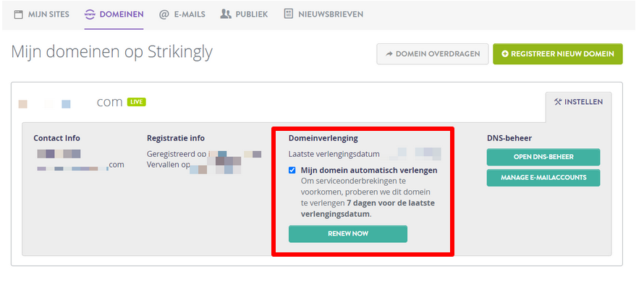The image size is (644, 282).
Task: Click Registreer Nieuw Domein button
Action: click(558, 54)
